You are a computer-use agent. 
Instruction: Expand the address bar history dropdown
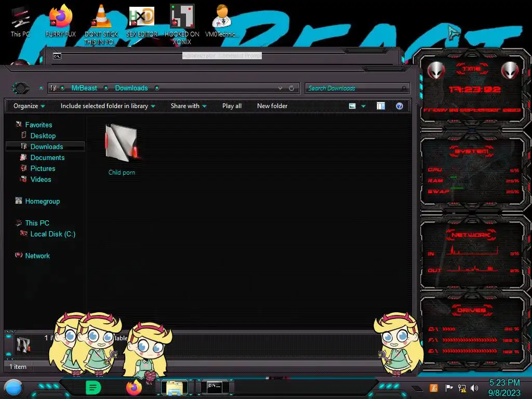[280, 88]
